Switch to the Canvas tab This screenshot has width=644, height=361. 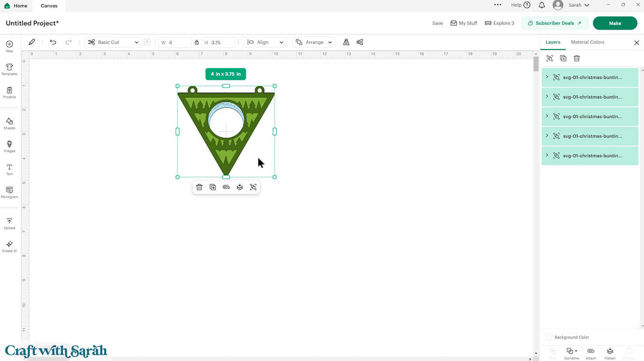click(49, 6)
